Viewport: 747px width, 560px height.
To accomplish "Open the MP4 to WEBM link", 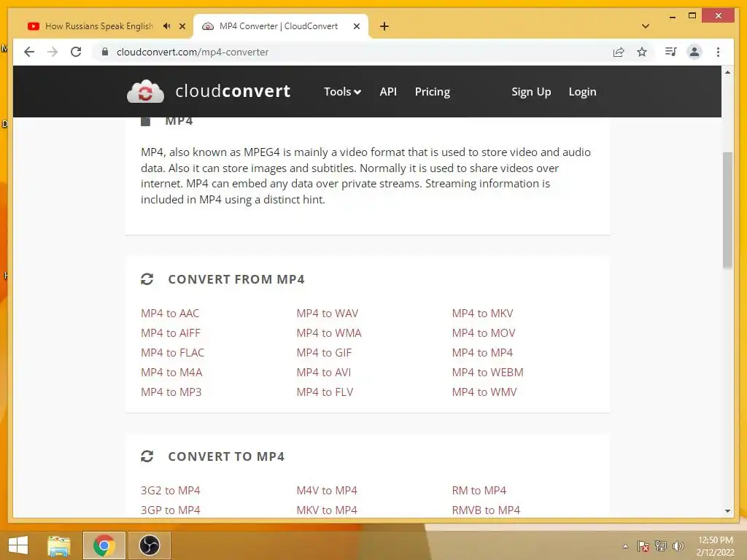I will (487, 373).
